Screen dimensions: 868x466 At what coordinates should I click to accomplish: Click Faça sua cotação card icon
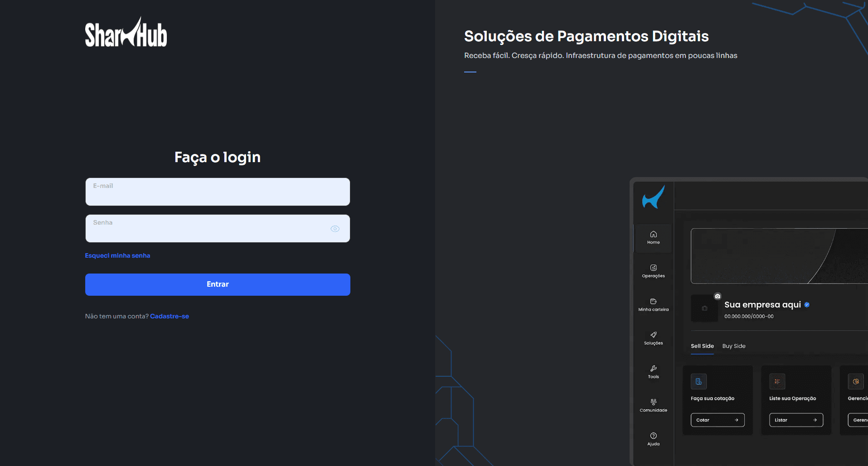pos(698,381)
